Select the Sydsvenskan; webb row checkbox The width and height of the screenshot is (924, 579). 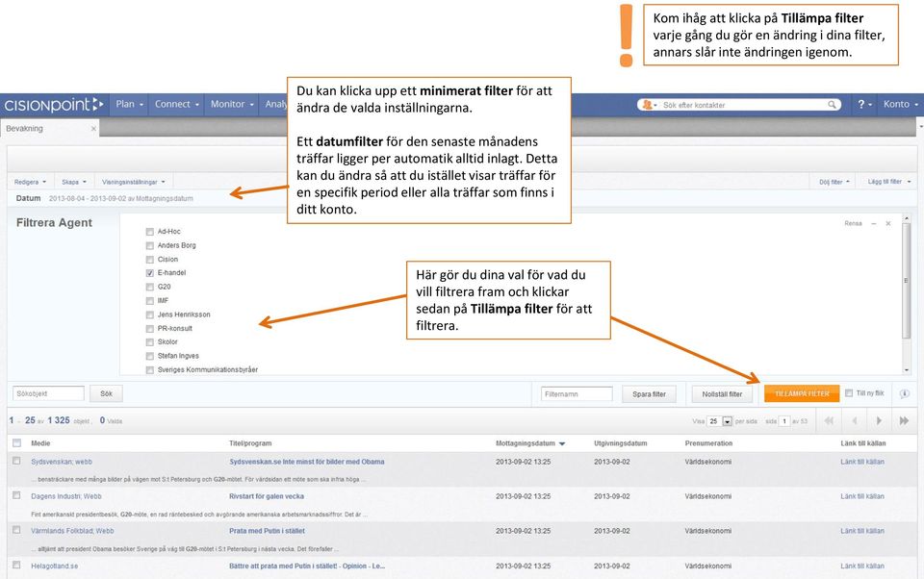(16, 462)
